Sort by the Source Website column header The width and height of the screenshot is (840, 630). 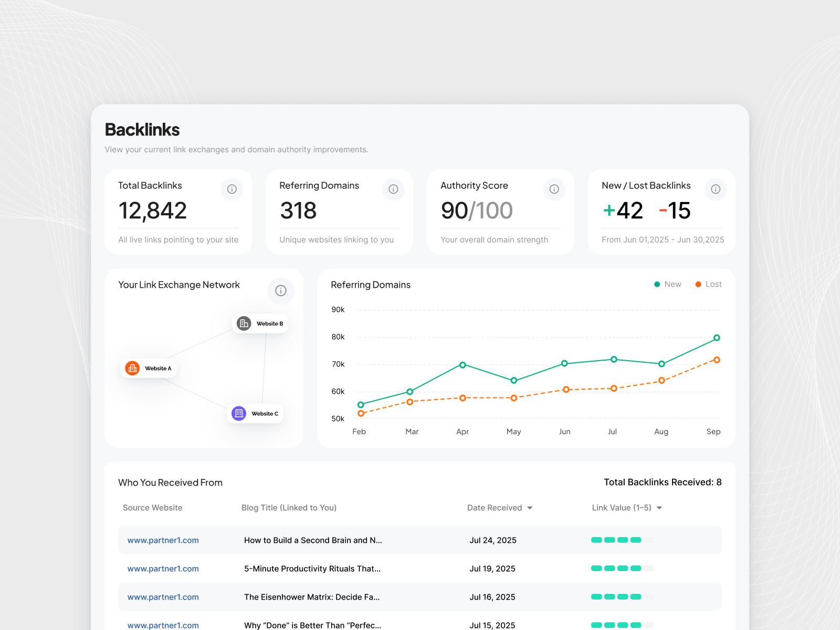tap(152, 508)
